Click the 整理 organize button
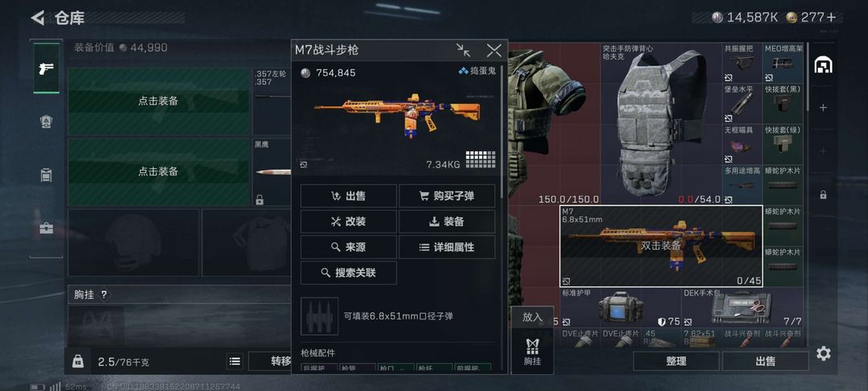 [x=676, y=361]
